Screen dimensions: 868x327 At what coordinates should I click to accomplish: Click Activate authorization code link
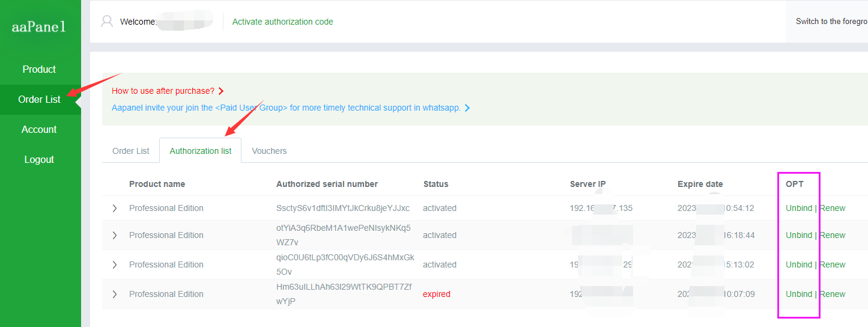coord(282,22)
